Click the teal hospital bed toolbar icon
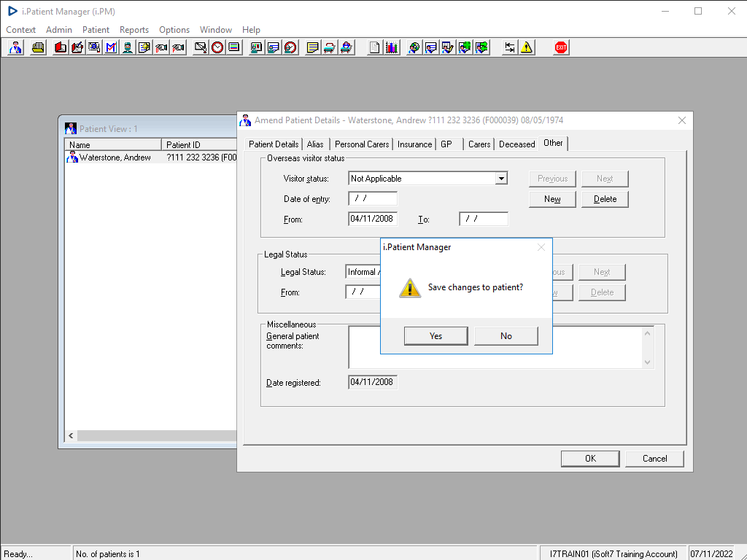747x560 pixels. pyautogui.click(x=330, y=47)
